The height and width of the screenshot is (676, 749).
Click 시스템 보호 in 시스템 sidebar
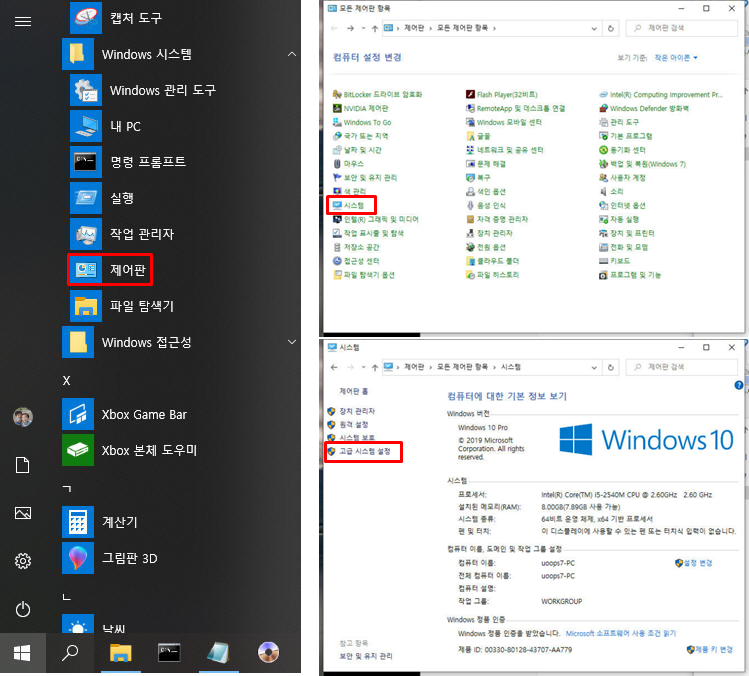pyautogui.click(x=351, y=438)
